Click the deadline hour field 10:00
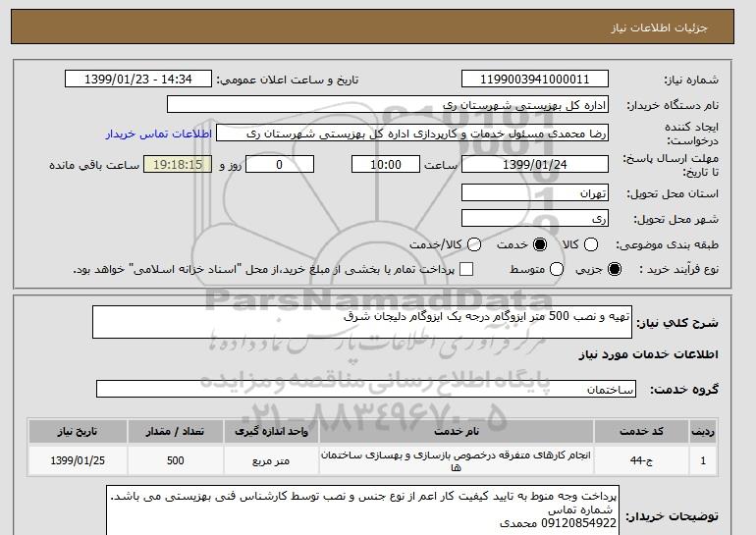Screen dimensions: 756x535 tap(386, 164)
